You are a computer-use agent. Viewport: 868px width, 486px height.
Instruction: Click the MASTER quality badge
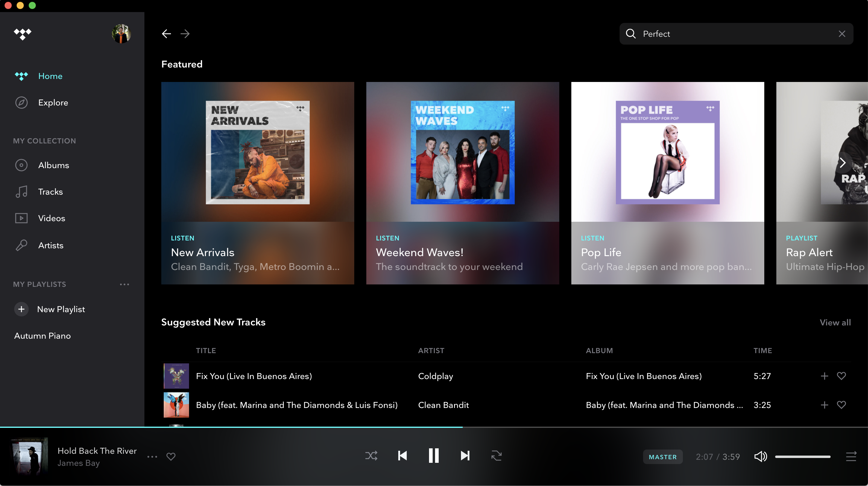pyautogui.click(x=662, y=457)
